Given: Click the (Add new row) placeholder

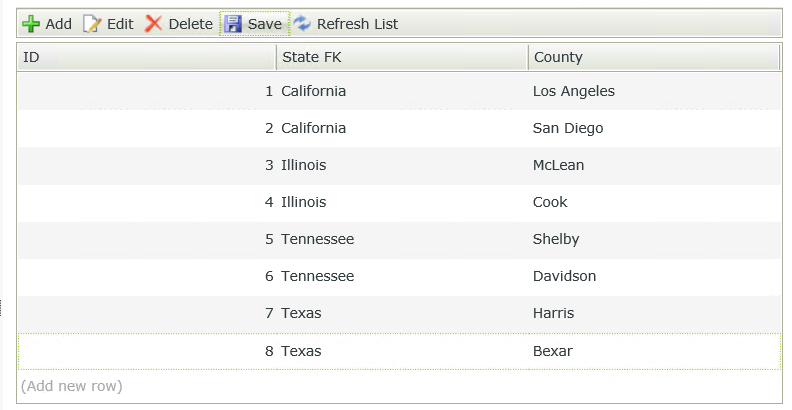Looking at the screenshot, I should pos(72,386).
